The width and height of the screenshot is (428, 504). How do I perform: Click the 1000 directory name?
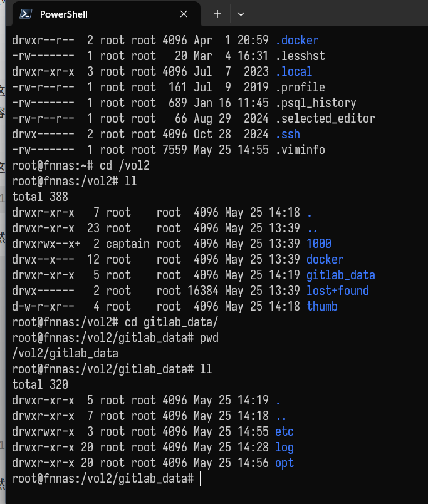318,244
